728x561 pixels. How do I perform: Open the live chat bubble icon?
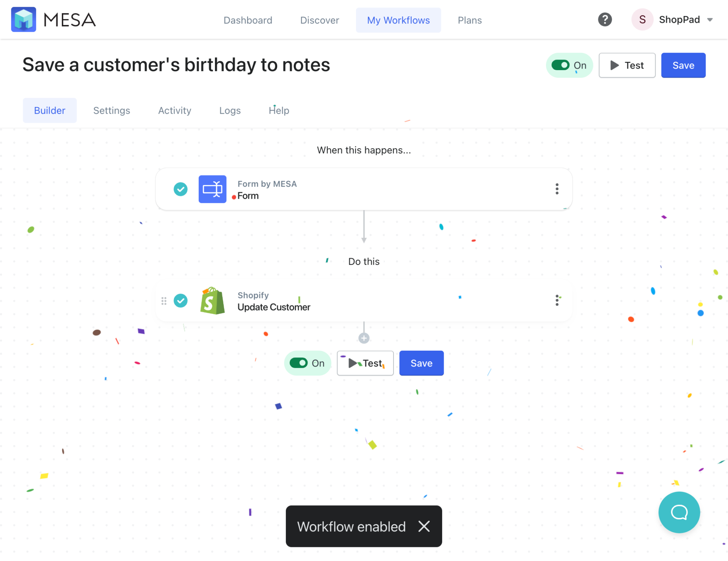pos(679,512)
